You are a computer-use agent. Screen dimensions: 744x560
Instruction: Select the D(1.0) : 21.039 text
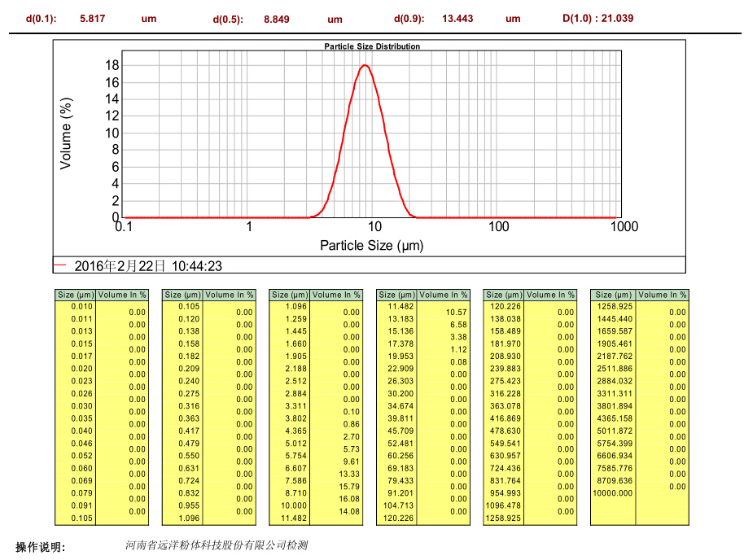(x=598, y=18)
